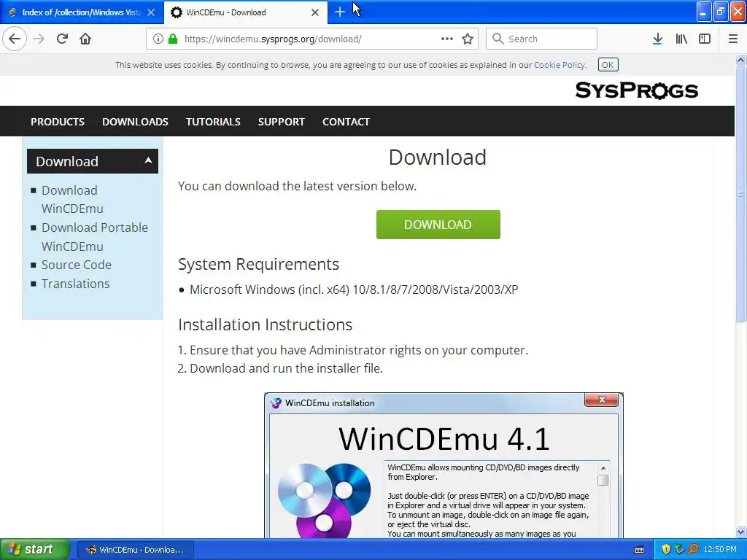
Task: Click the Installation Instructions heading
Action: (266, 324)
